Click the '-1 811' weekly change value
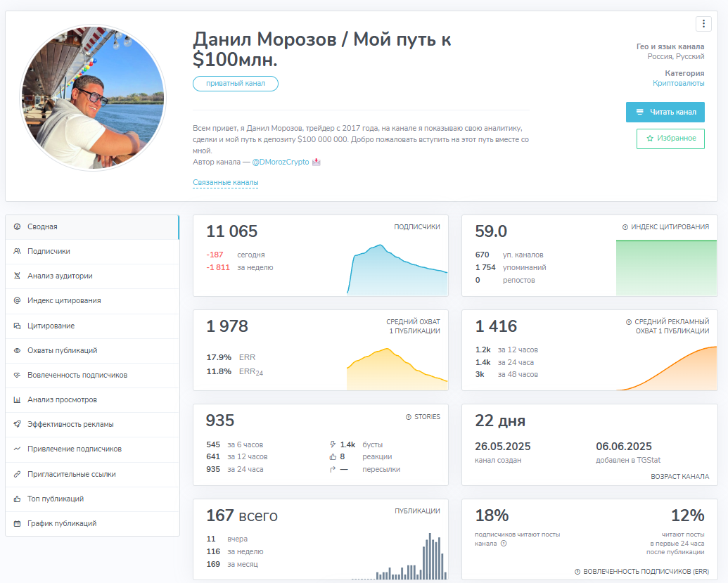Image resolution: width=728 pixels, height=583 pixels. 218,267
